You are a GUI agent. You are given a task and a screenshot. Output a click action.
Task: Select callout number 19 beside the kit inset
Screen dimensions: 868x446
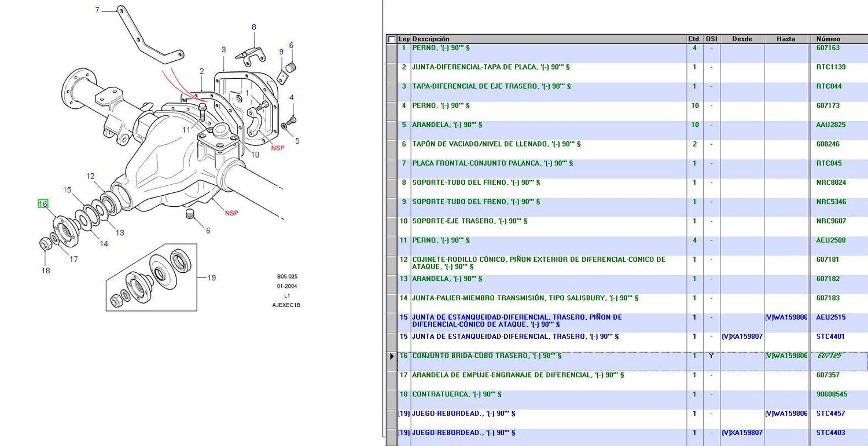pyautogui.click(x=211, y=278)
